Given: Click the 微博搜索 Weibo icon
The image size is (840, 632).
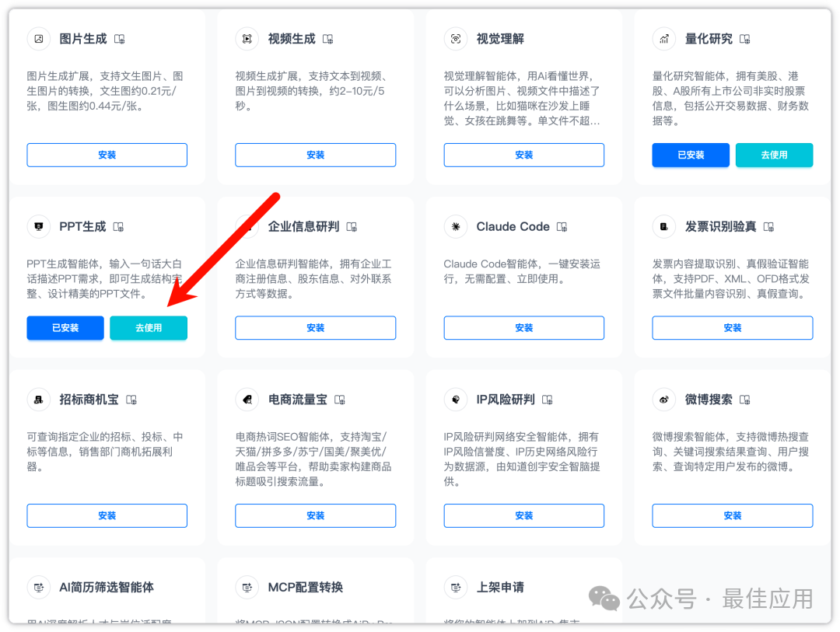Looking at the screenshot, I should point(663,400).
